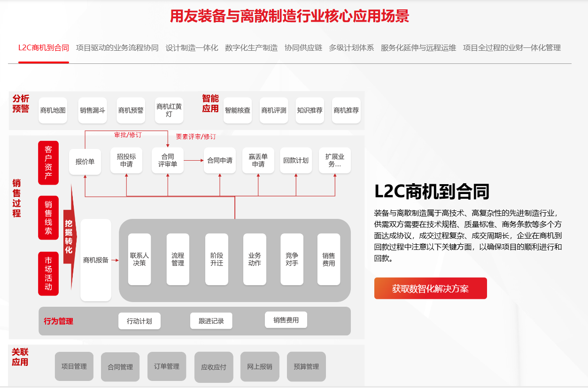Click the 赢丢单申请 box
Screen dimensions: 588x388
click(x=258, y=161)
